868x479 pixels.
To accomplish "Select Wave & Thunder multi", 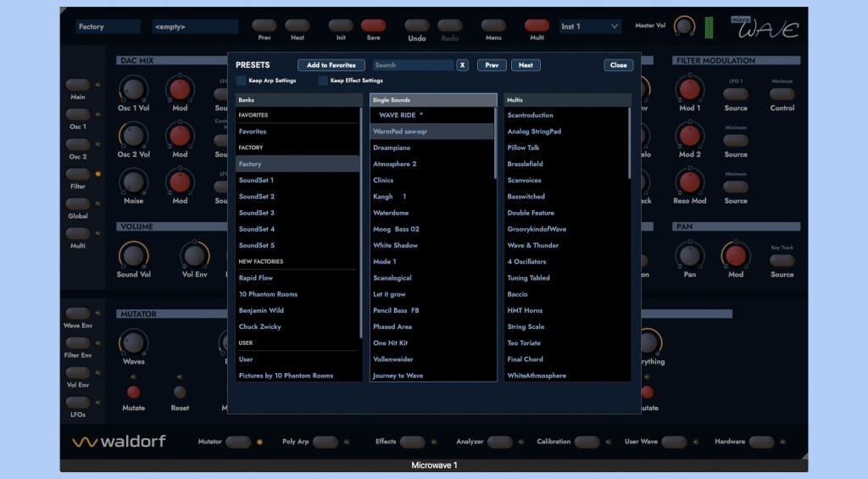I will tap(566, 245).
